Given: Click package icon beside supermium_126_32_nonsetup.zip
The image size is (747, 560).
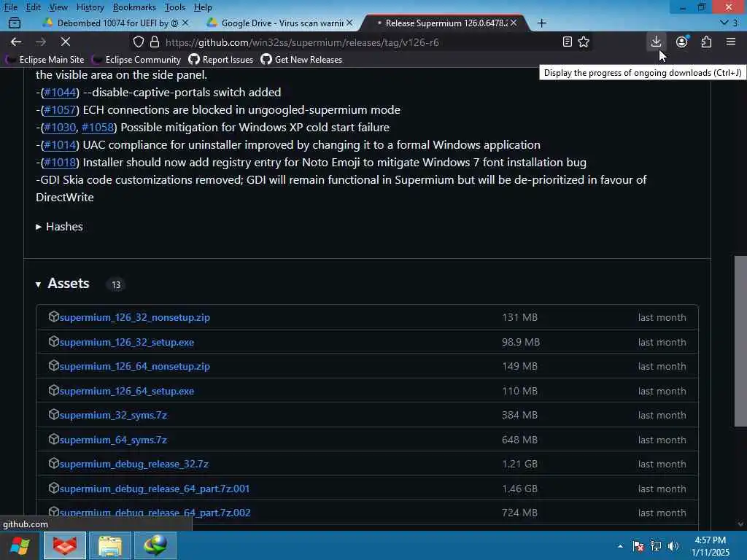Looking at the screenshot, I should pos(53,316).
